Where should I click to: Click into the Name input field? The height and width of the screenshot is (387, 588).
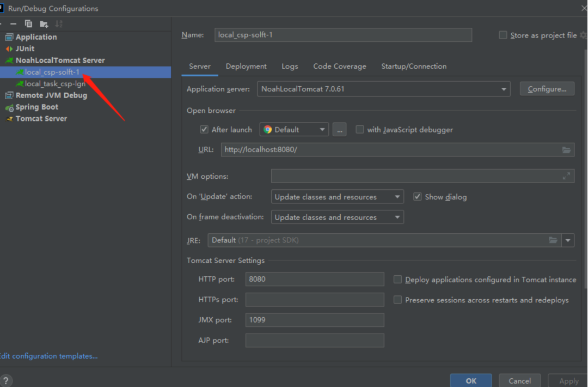[x=343, y=35]
